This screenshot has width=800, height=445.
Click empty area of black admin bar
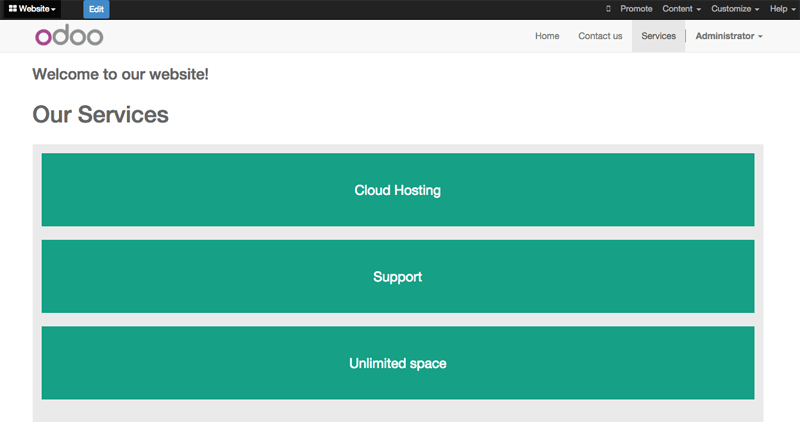(x=357, y=9)
